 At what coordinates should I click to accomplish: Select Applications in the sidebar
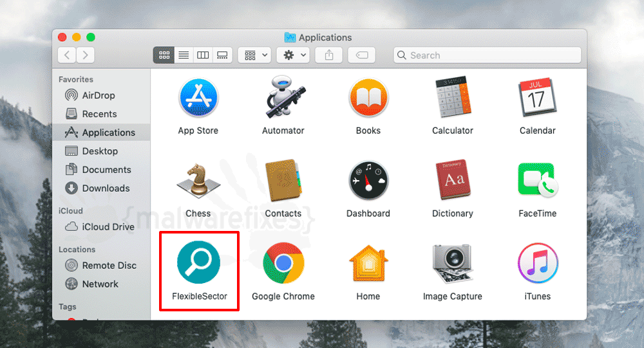[x=102, y=132]
